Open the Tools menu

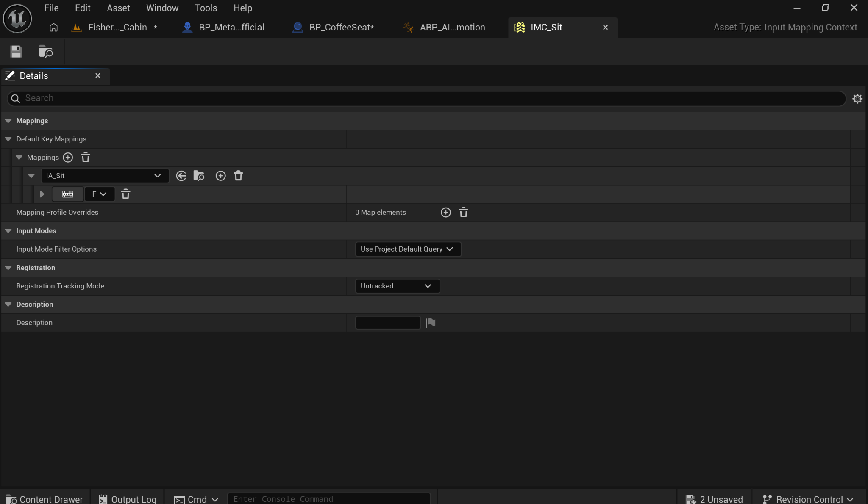[206, 8]
